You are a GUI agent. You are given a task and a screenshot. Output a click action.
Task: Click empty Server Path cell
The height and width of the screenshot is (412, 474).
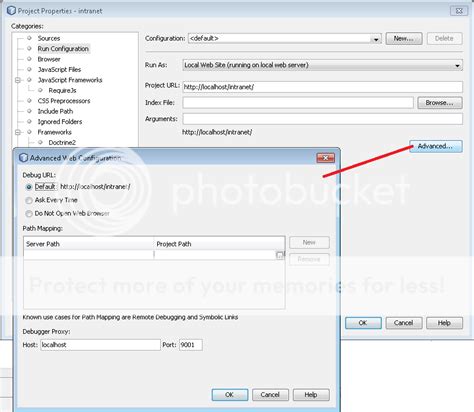click(89, 255)
